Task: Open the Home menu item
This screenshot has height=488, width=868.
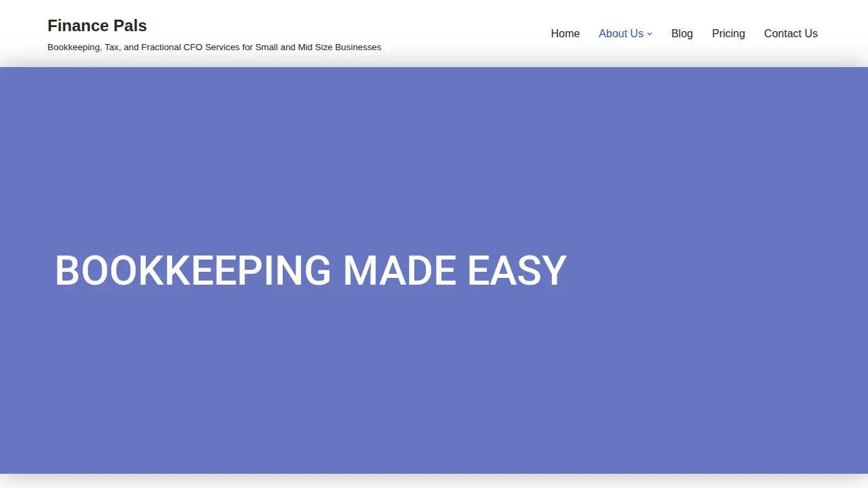Action: coord(565,33)
